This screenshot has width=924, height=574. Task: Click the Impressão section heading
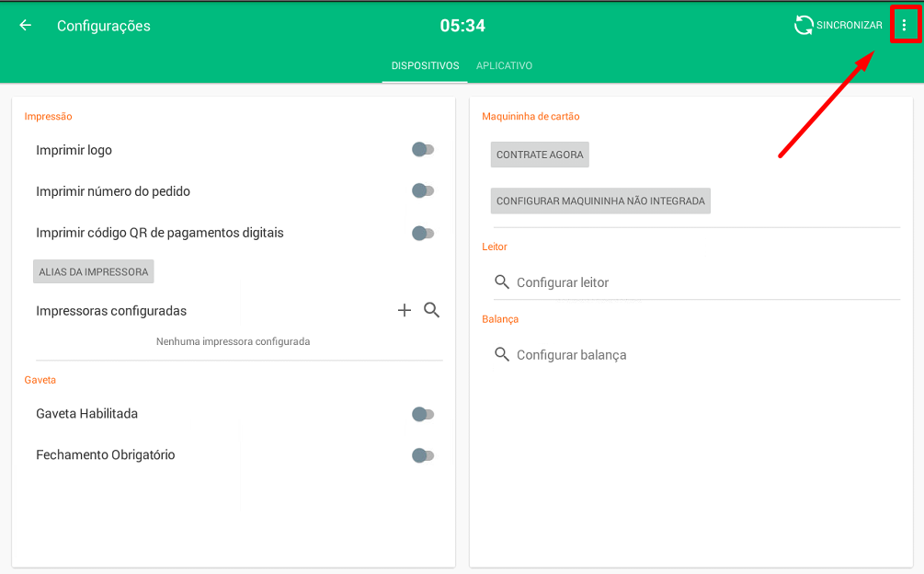[x=49, y=116]
